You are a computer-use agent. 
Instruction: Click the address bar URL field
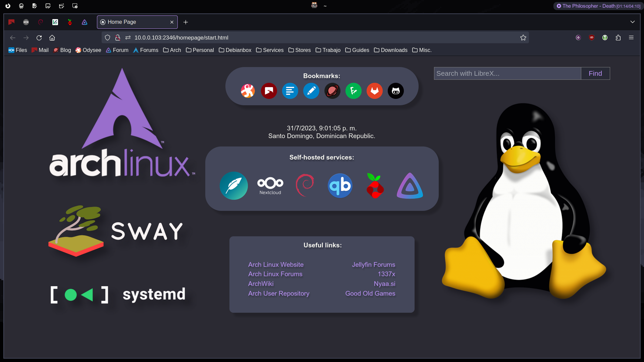315,38
